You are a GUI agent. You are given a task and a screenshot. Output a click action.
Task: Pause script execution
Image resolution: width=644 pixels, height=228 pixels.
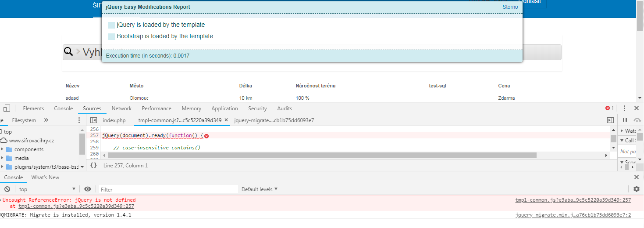625,120
